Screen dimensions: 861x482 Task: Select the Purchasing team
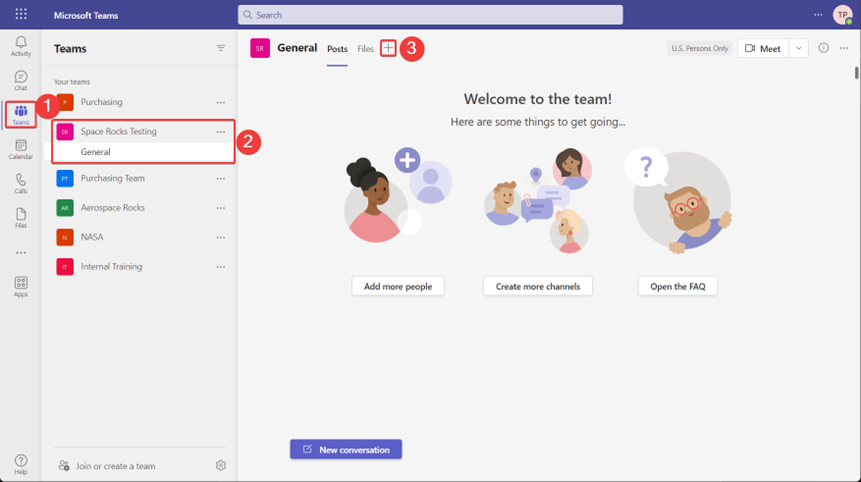point(102,102)
